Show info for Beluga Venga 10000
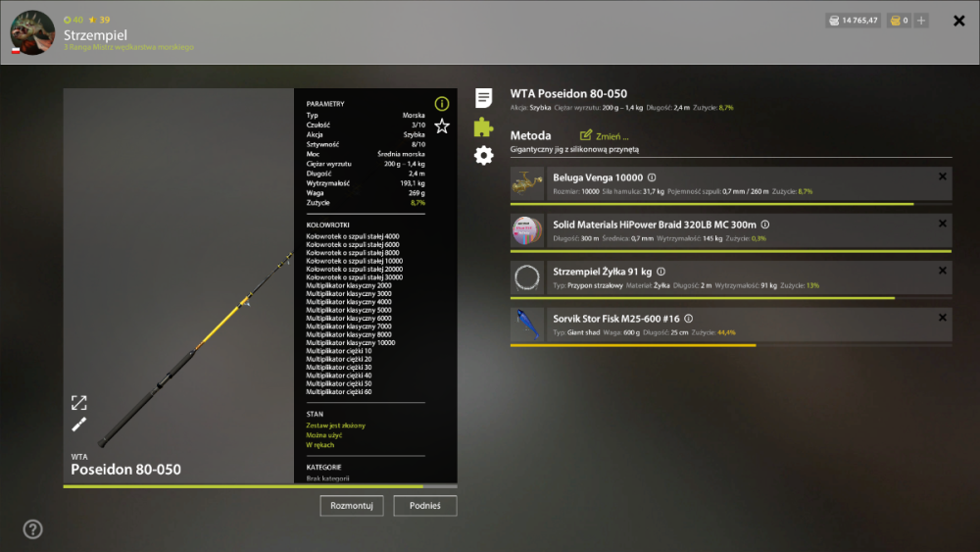 [652, 177]
